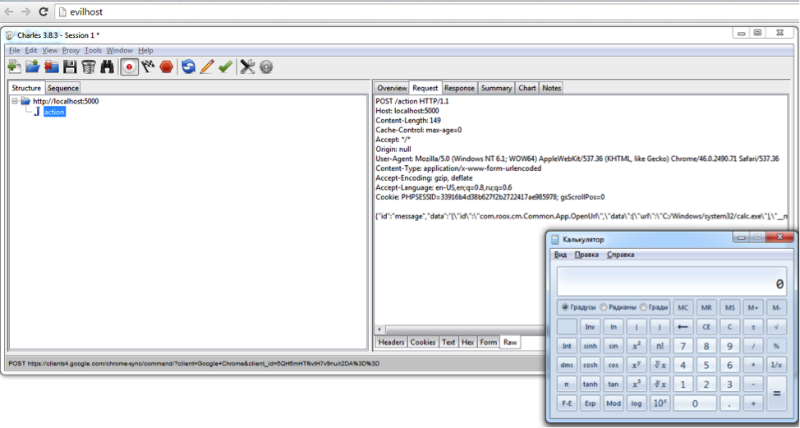Switch to the Structure tab
Viewport: 800px width, 428px height.
[27, 88]
